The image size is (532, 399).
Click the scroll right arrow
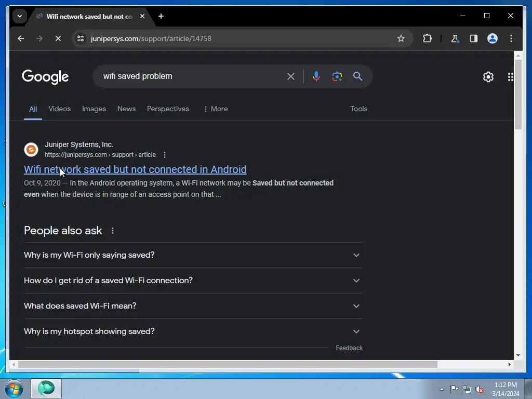[x=509, y=364]
